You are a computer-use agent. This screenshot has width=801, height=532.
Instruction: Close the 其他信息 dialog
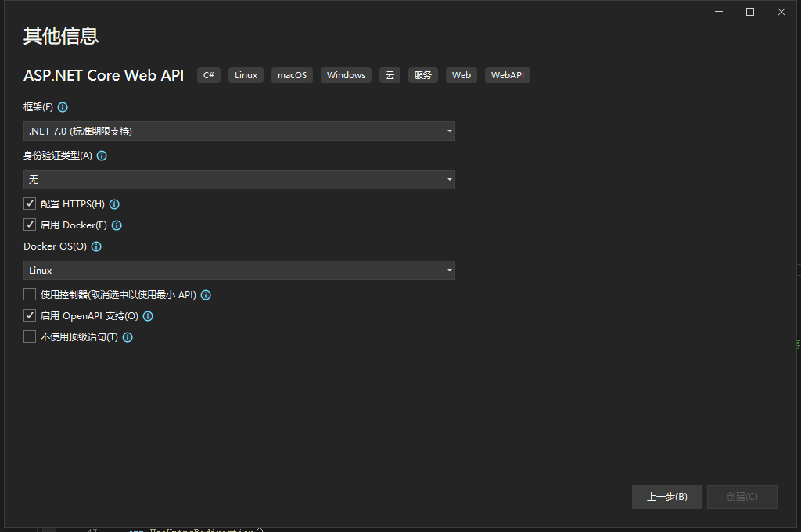pyautogui.click(x=781, y=12)
